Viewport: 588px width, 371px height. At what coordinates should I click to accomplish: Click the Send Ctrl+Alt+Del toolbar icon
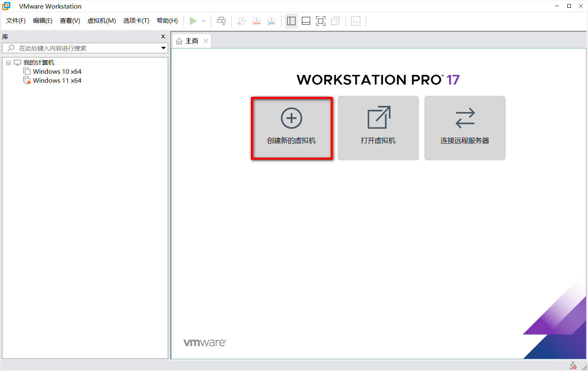pyautogui.click(x=221, y=21)
